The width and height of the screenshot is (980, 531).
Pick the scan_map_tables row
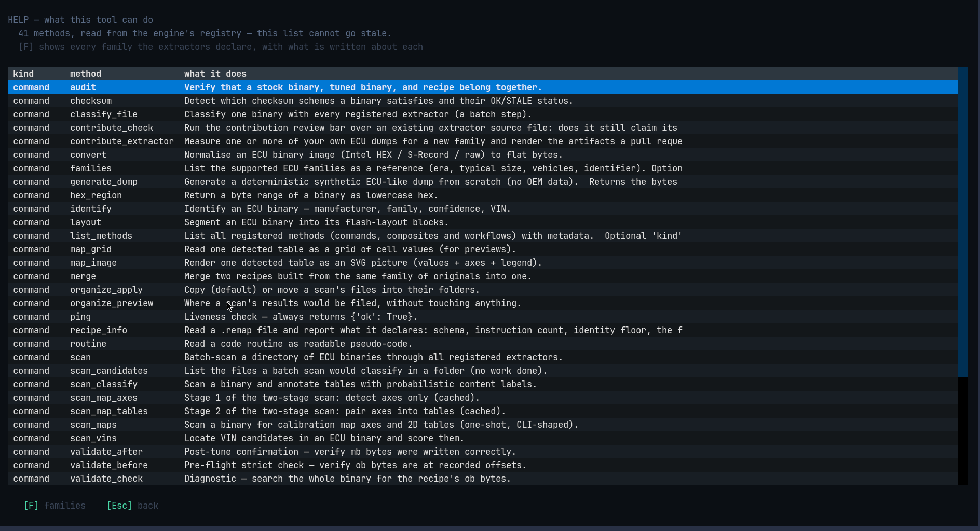483,411
